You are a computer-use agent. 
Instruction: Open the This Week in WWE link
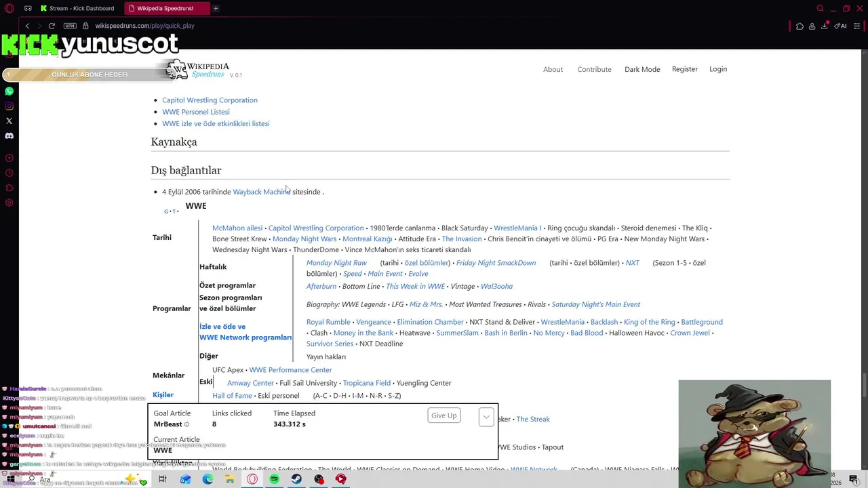[415, 286]
